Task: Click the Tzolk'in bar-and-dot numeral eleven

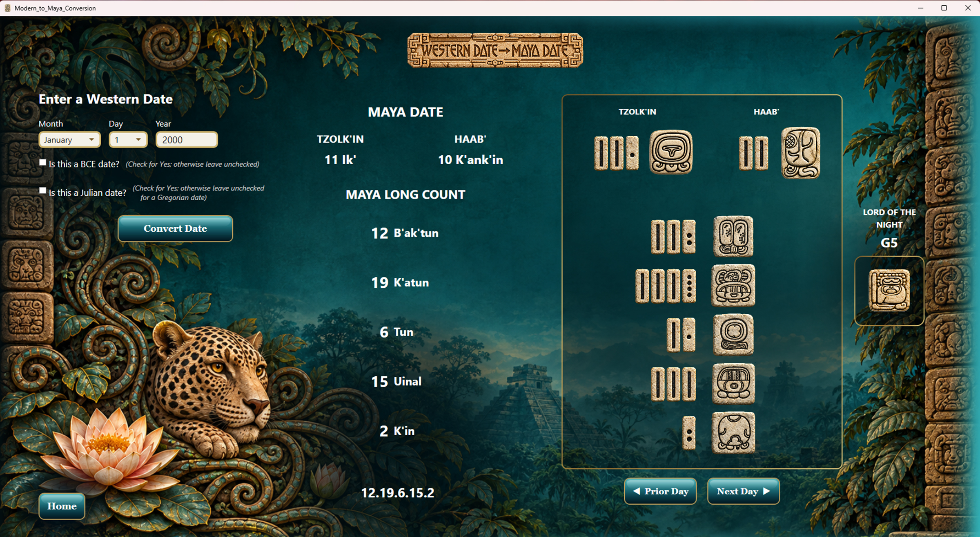Action: 617,153
